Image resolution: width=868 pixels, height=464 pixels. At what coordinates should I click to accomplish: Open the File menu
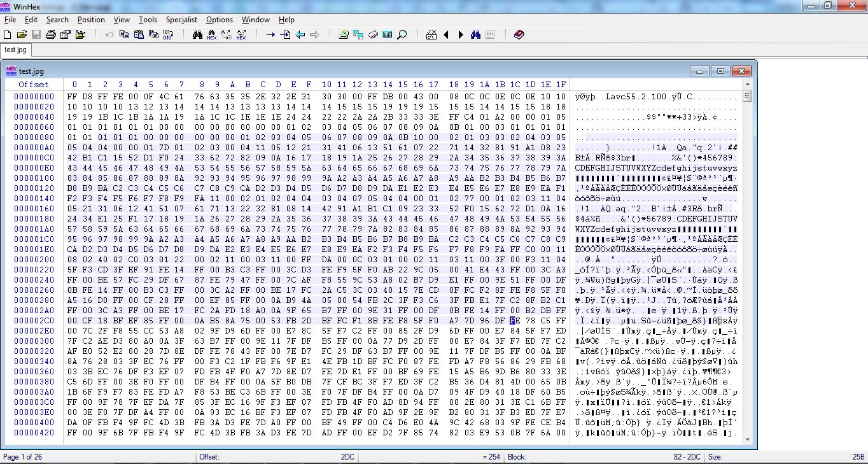(x=10, y=20)
